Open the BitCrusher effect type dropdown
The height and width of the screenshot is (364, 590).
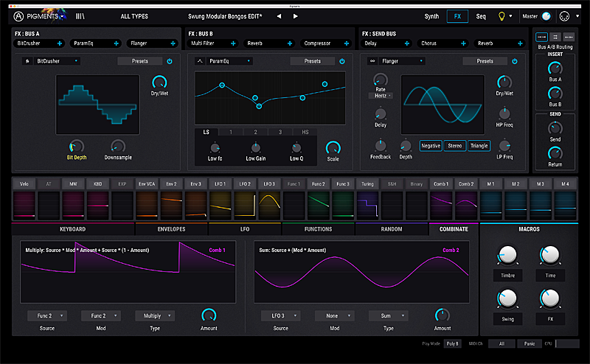[57, 61]
